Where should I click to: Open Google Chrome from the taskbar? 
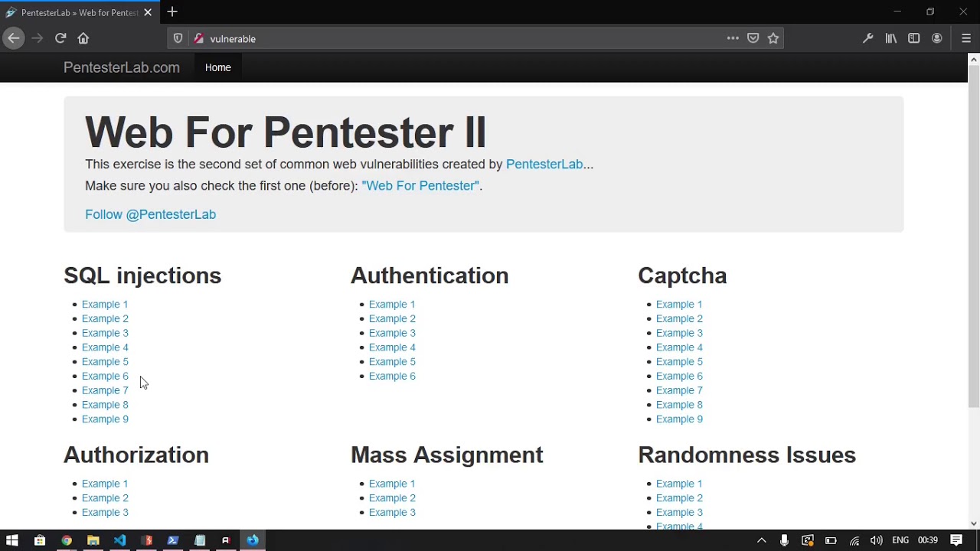[x=67, y=540]
